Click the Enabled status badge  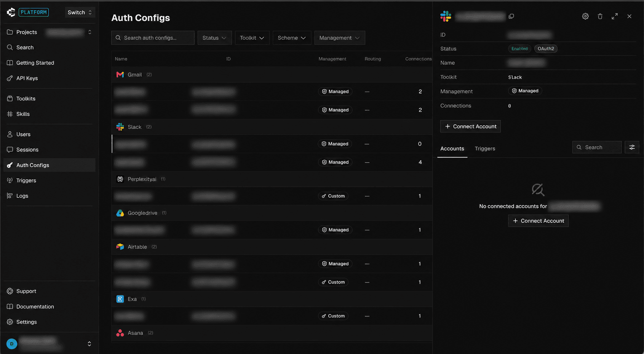coord(519,49)
